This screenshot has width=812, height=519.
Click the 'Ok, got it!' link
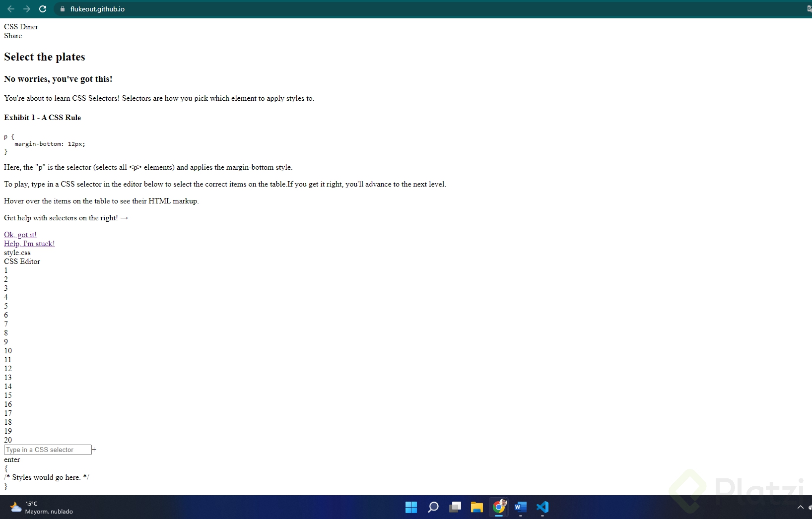(20, 234)
